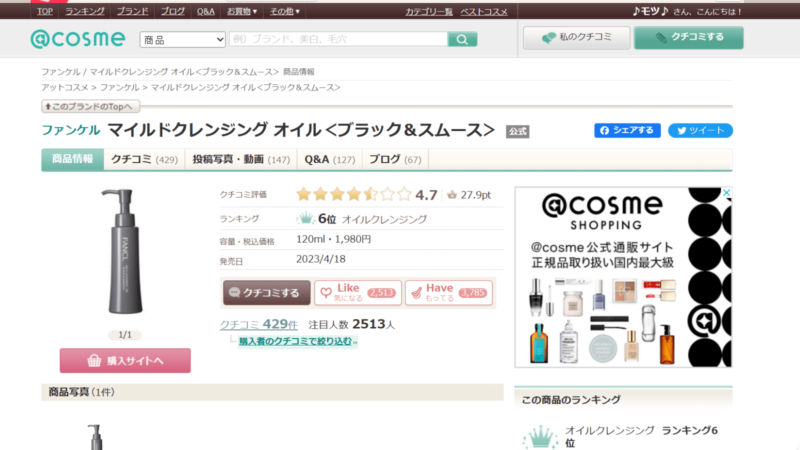The width and height of the screenshot is (800, 450).
Task: Click このブランドのTopへ button
Action: [90, 106]
